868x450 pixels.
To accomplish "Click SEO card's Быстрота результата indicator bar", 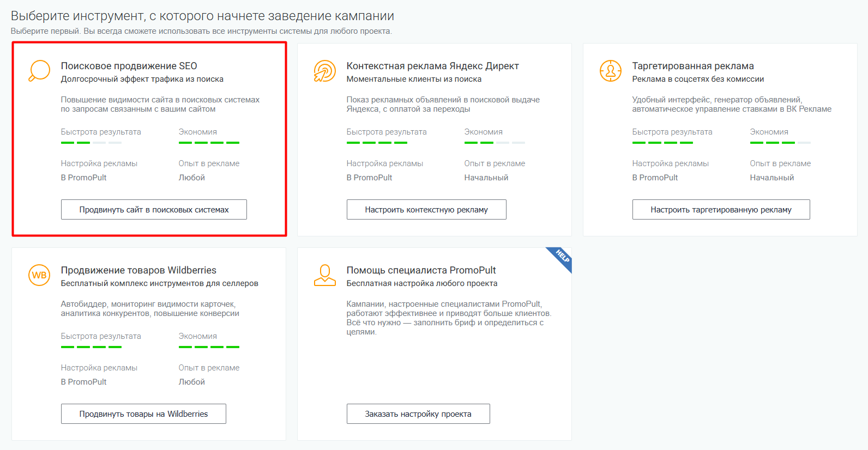I will click(91, 143).
